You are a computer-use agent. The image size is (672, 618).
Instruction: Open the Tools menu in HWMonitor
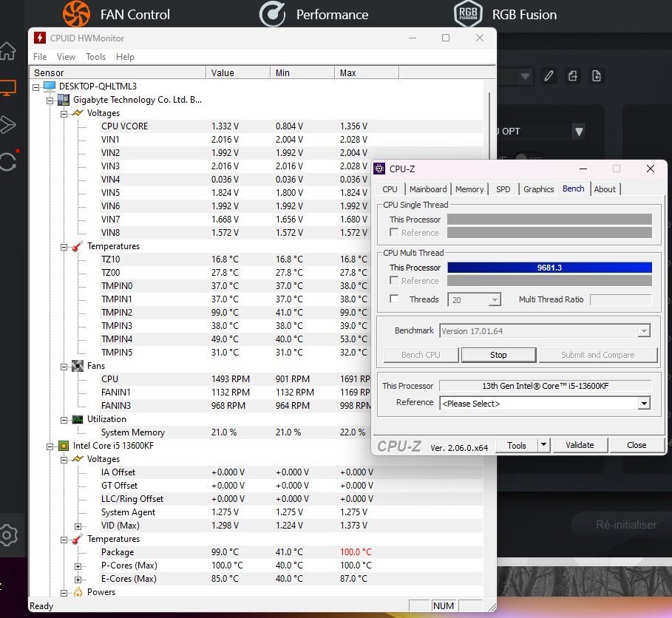tap(95, 57)
